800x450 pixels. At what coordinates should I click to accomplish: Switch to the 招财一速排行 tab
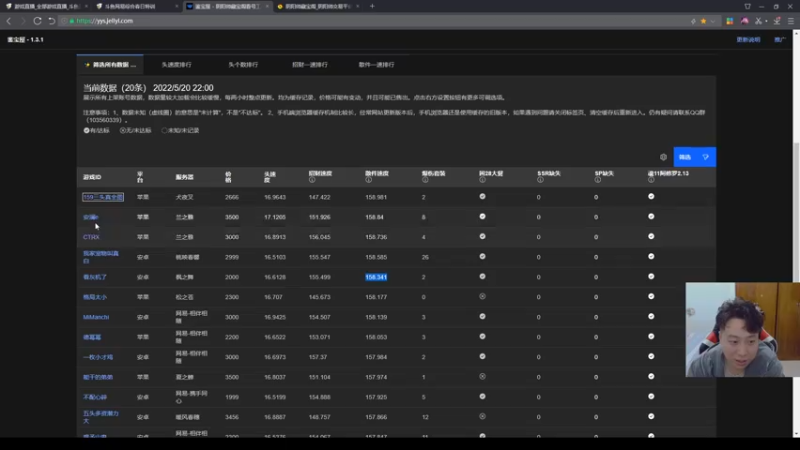(310, 65)
